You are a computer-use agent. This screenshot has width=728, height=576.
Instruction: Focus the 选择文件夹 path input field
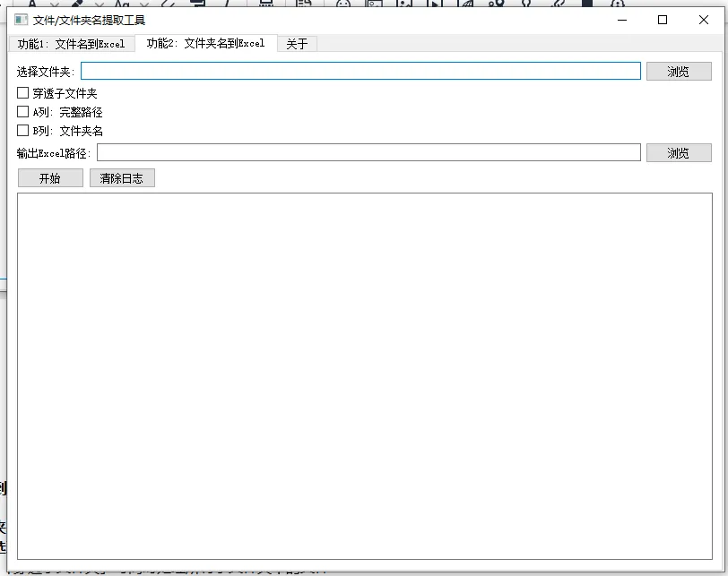[360, 71]
